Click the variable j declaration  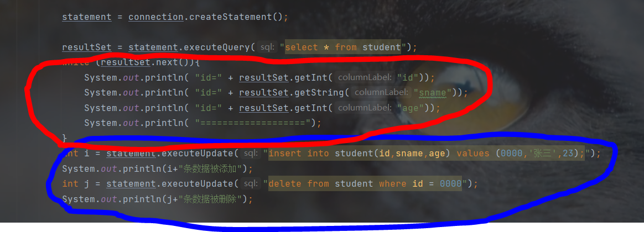click(87, 184)
